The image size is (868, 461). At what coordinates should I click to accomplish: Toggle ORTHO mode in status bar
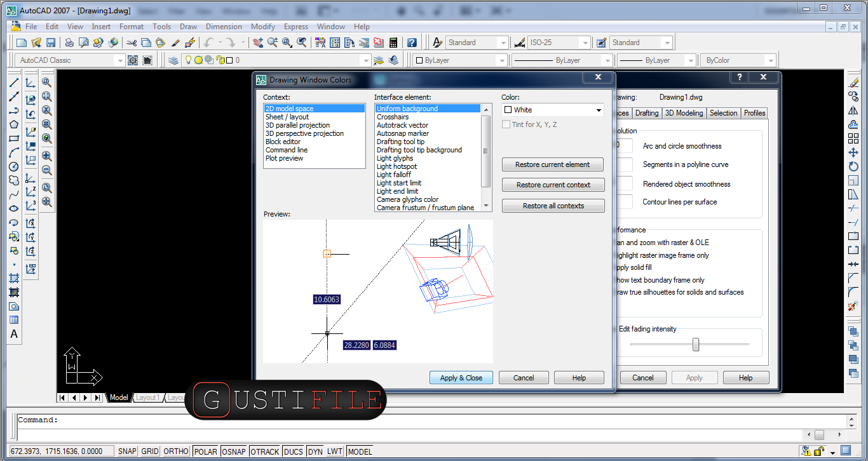[176, 451]
